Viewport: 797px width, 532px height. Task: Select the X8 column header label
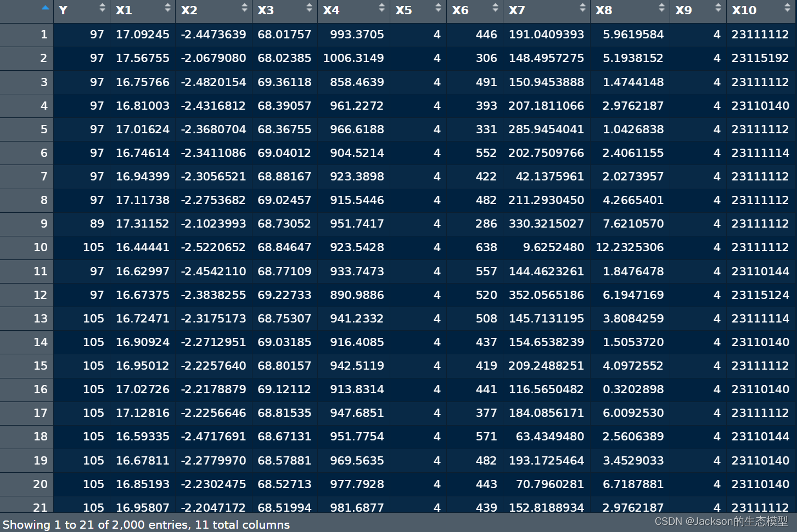pyautogui.click(x=604, y=10)
